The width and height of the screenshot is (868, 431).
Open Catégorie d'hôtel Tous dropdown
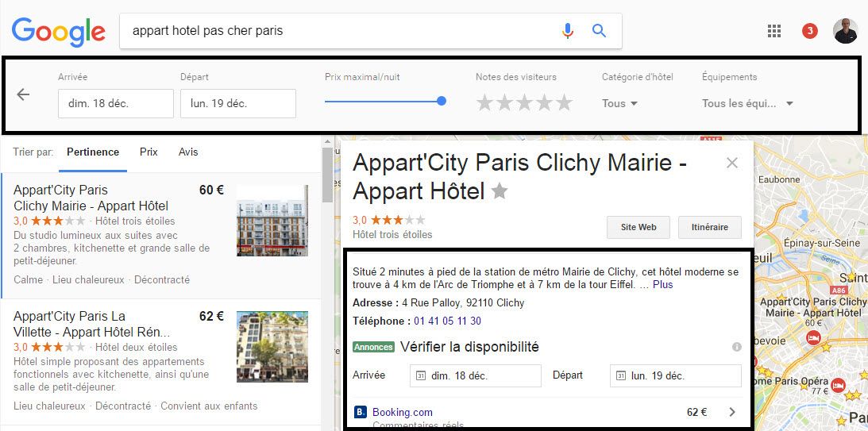[x=619, y=103]
